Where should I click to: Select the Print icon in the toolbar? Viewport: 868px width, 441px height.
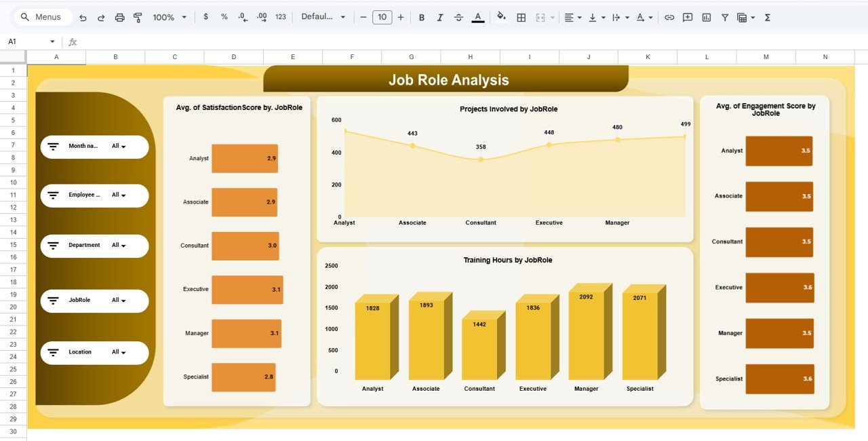pos(119,17)
